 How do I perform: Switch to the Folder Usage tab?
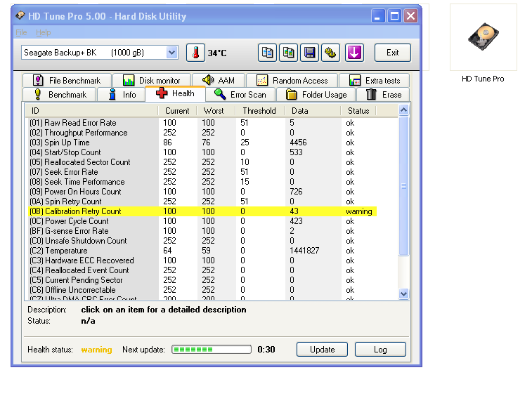316,95
